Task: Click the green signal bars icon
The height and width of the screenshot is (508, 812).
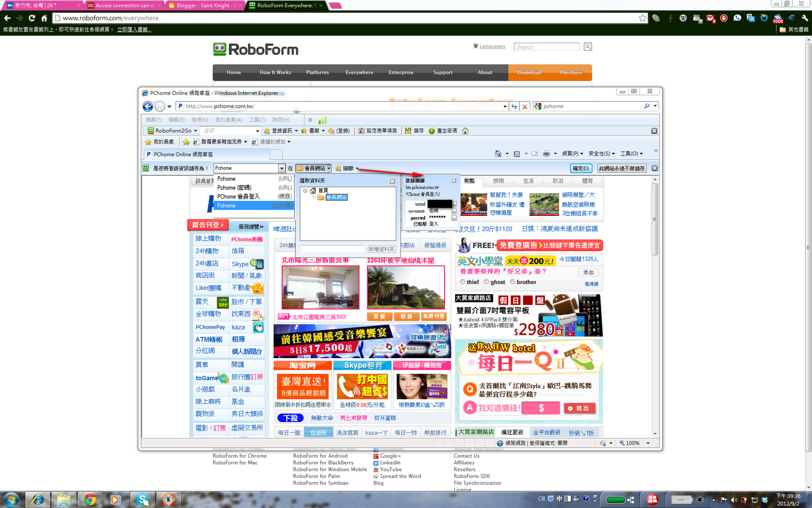Action: (322, 120)
